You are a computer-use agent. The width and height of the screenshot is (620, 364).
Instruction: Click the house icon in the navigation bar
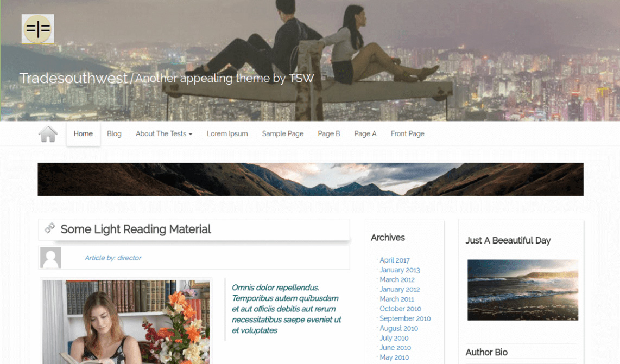click(48, 134)
